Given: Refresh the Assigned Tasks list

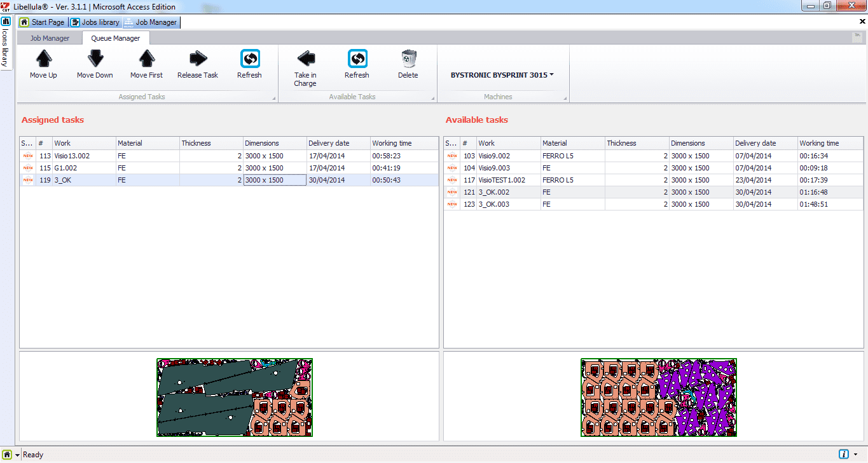Looking at the screenshot, I should [249, 59].
